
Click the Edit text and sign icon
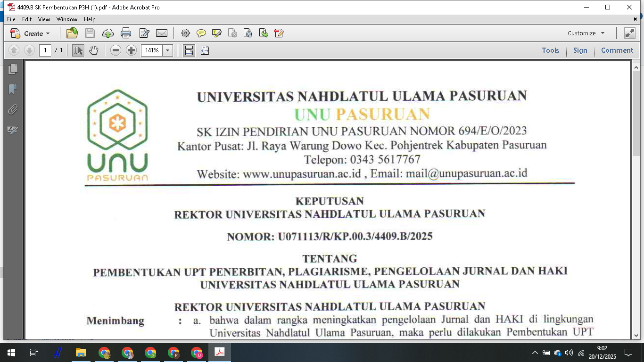144,33
